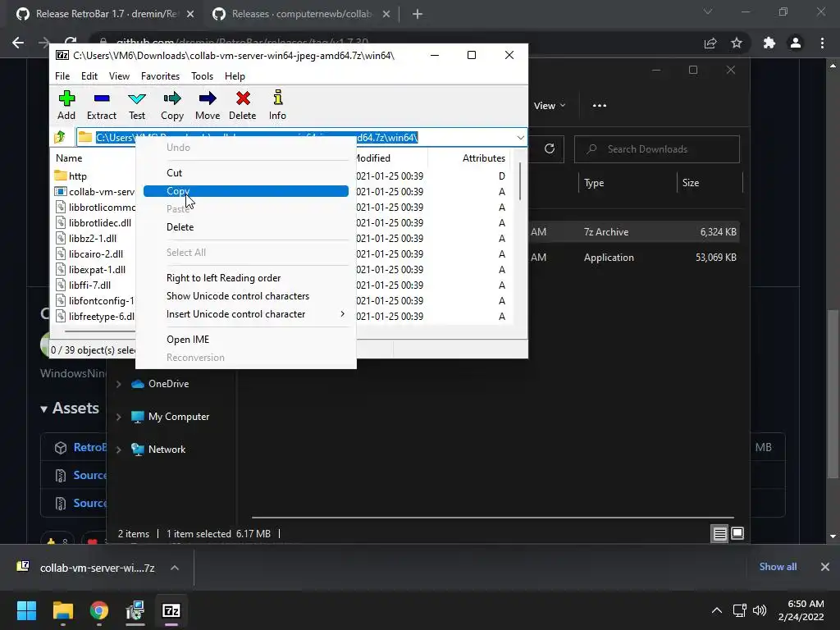Click the Explorer refresh icon
Image resolution: width=840 pixels, height=630 pixels.
click(x=550, y=149)
